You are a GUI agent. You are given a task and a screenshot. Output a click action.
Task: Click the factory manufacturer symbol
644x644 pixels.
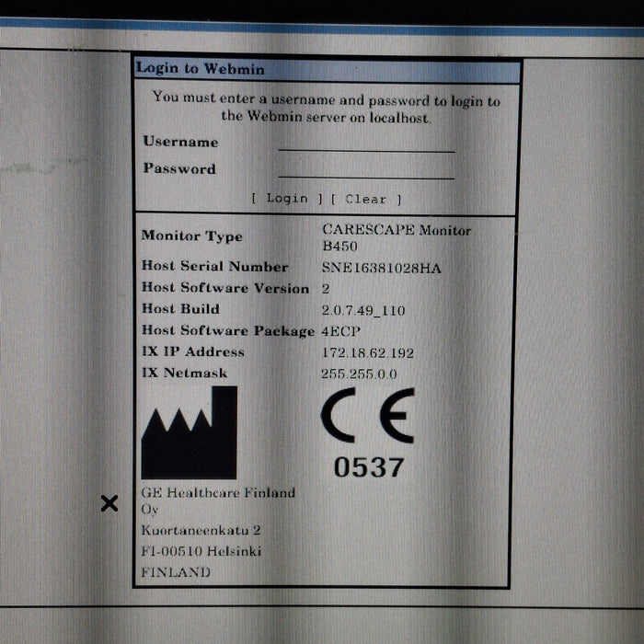(190, 432)
